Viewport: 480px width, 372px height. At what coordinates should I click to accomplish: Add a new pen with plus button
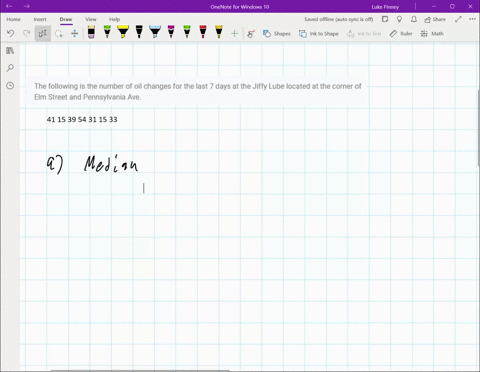[234, 33]
